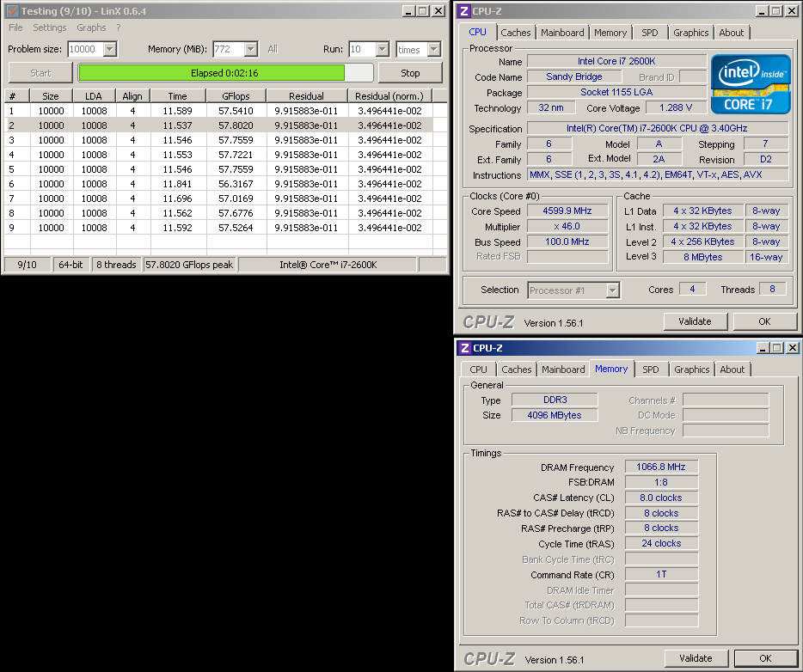
Task: Close the CPU-Z Memory window
Action: pyautogui.click(x=792, y=348)
